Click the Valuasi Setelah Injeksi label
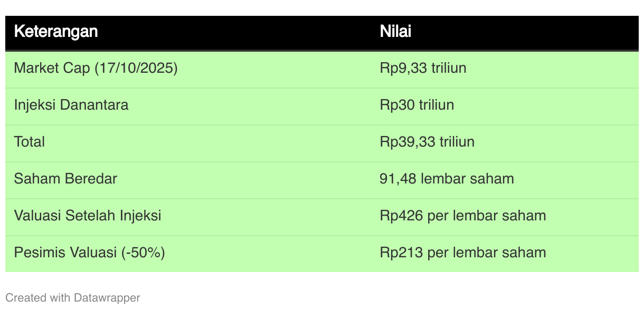 tap(88, 216)
